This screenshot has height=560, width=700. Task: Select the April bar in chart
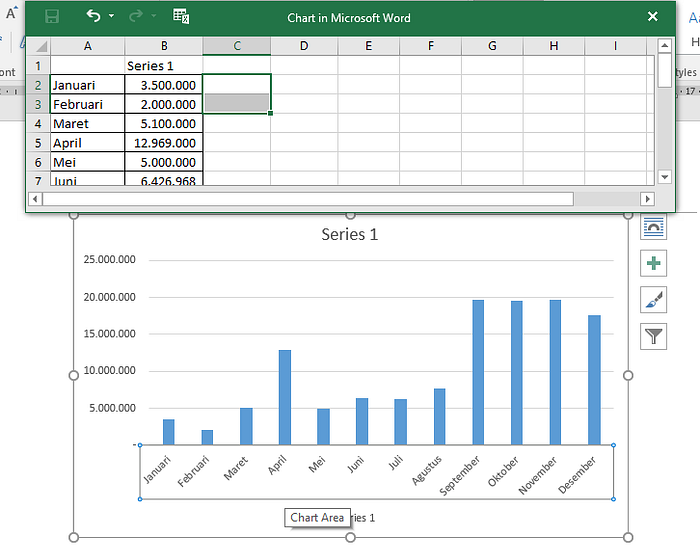point(285,397)
